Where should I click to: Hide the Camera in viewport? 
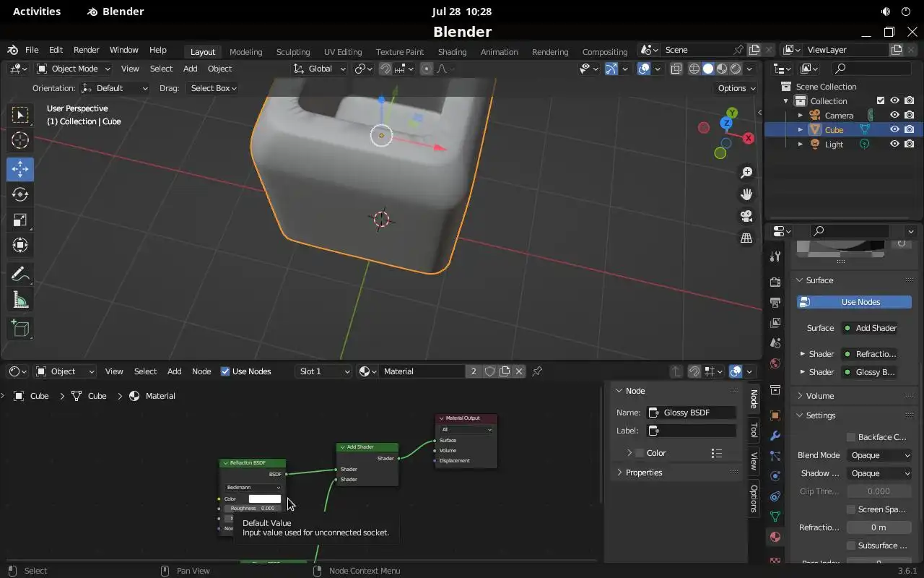pos(894,115)
